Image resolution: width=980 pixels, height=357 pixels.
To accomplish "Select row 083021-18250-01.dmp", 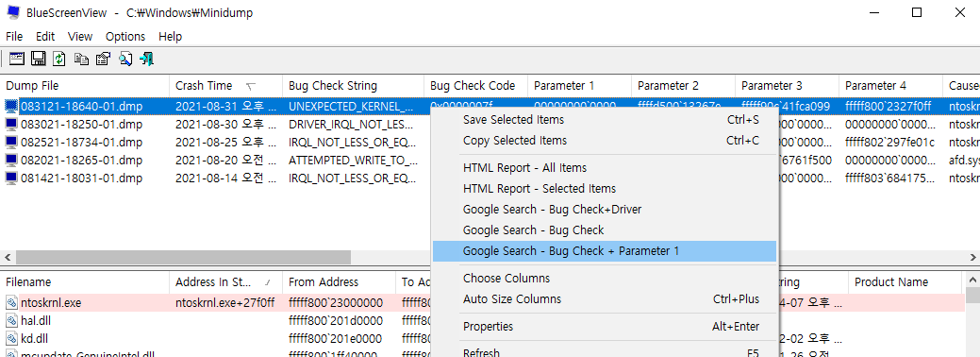I will tap(81, 124).
